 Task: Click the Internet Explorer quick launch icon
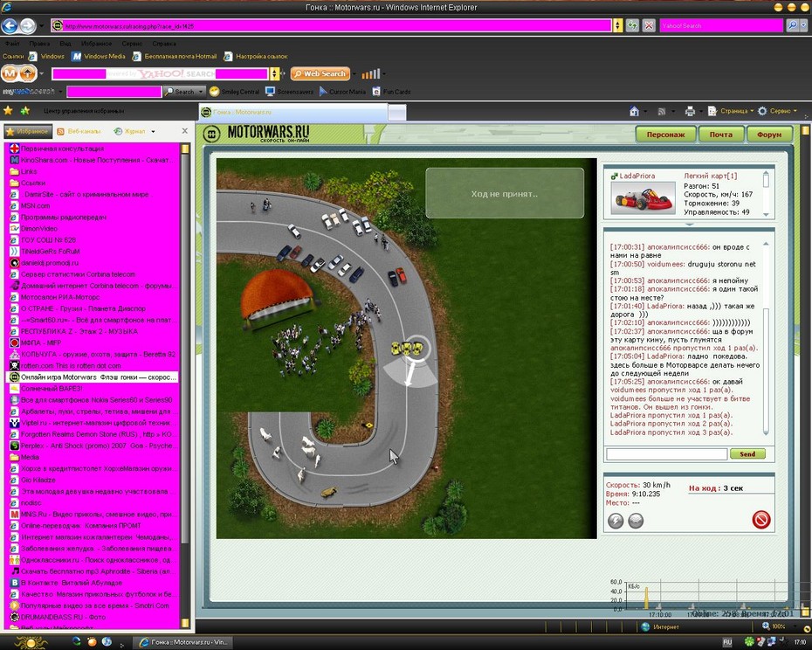[76, 641]
